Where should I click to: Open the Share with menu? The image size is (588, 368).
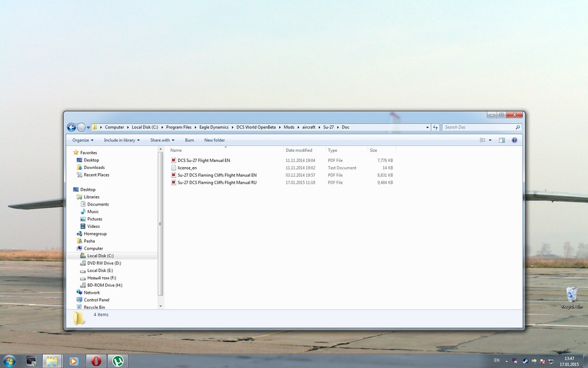pos(162,140)
